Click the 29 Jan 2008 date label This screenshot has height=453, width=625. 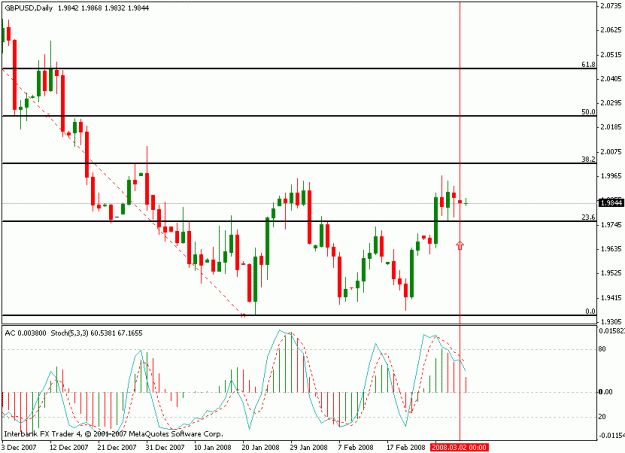point(309,447)
